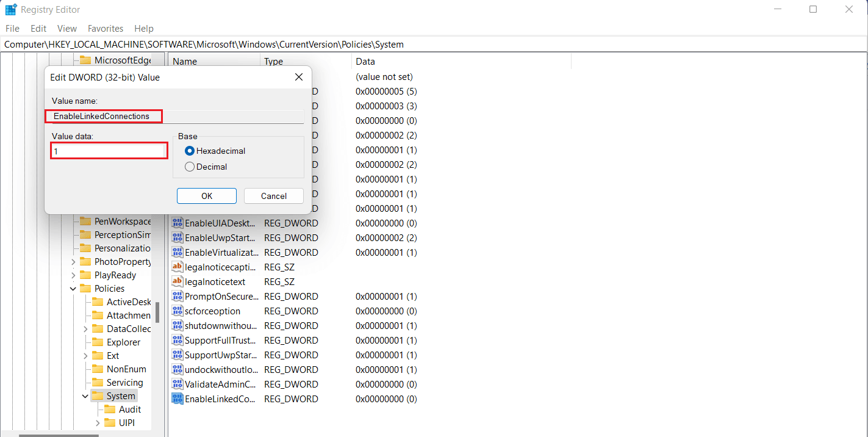
Task: Click the scforceoption DWORD icon
Action: (x=177, y=311)
